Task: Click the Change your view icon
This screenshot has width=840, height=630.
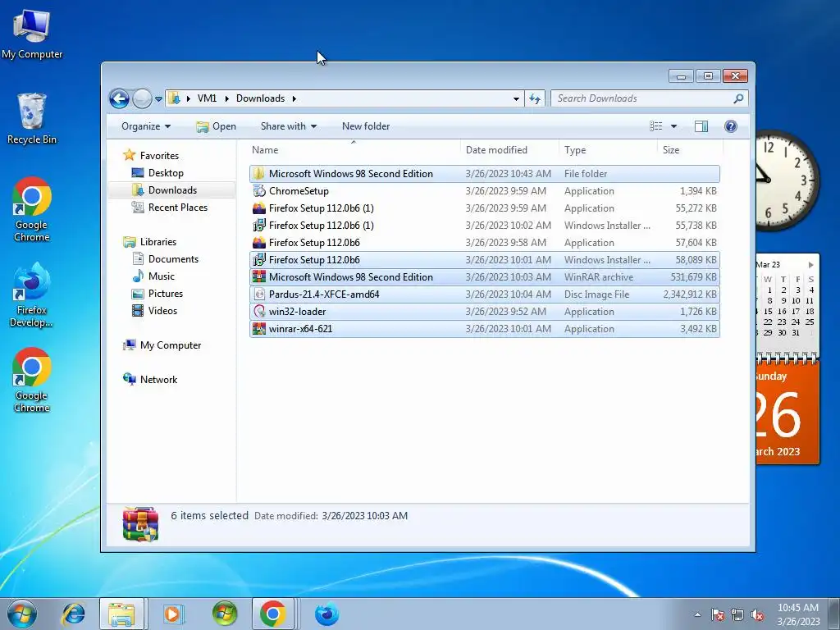Action: [x=655, y=126]
